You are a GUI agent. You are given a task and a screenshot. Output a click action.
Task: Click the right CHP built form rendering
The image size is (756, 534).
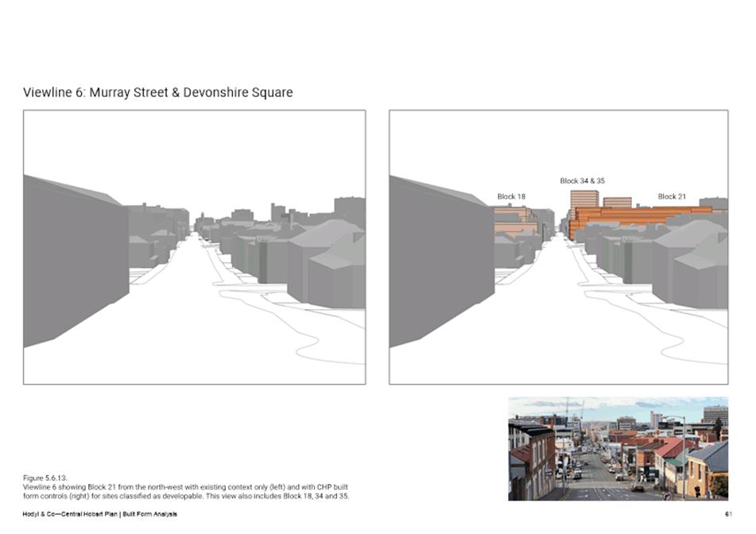(559, 247)
